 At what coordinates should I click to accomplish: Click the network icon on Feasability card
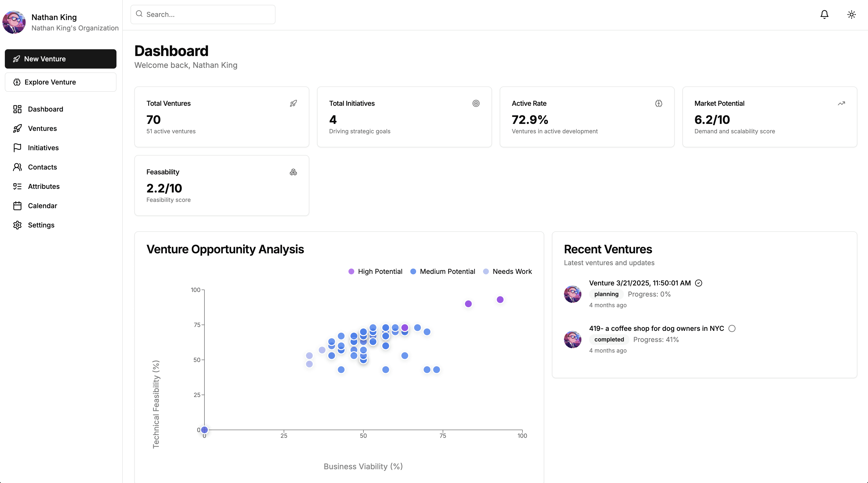pyautogui.click(x=293, y=172)
